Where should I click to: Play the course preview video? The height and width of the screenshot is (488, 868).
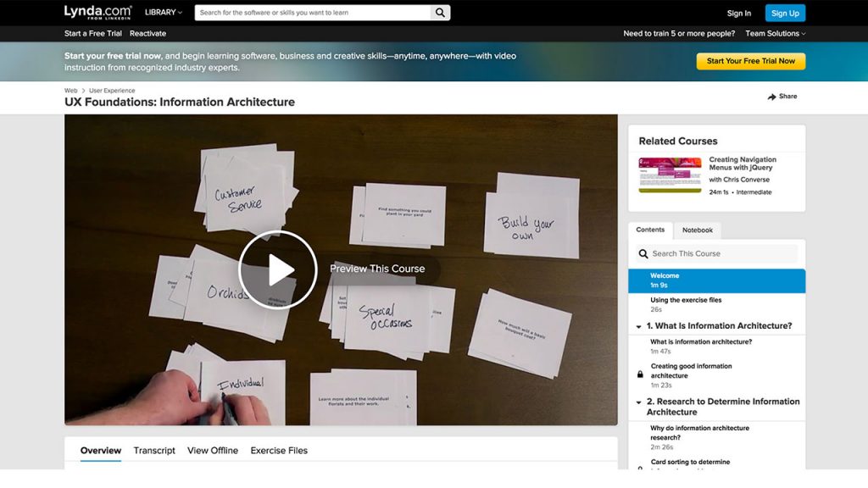(x=277, y=268)
